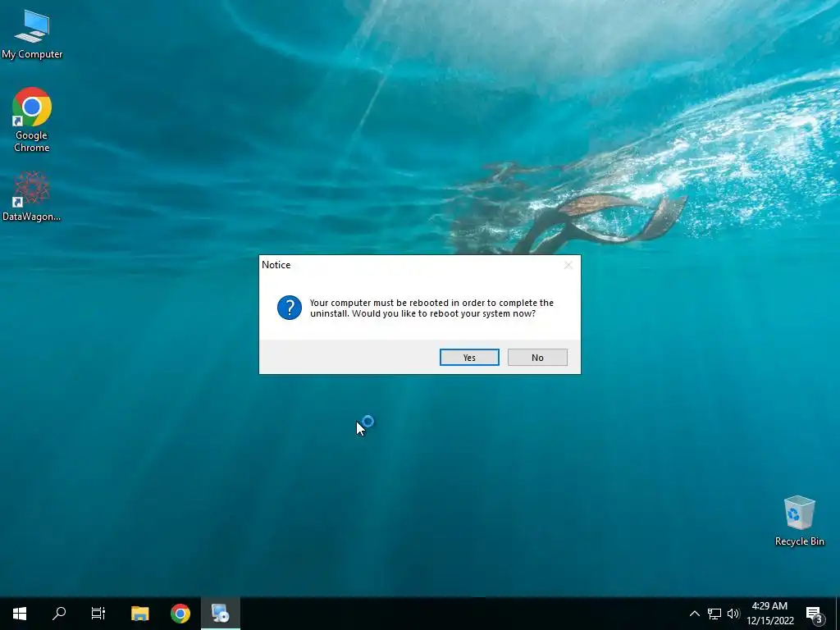The height and width of the screenshot is (630, 840).
Task: Close the Notice dialog
Action: [x=568, y=265]
